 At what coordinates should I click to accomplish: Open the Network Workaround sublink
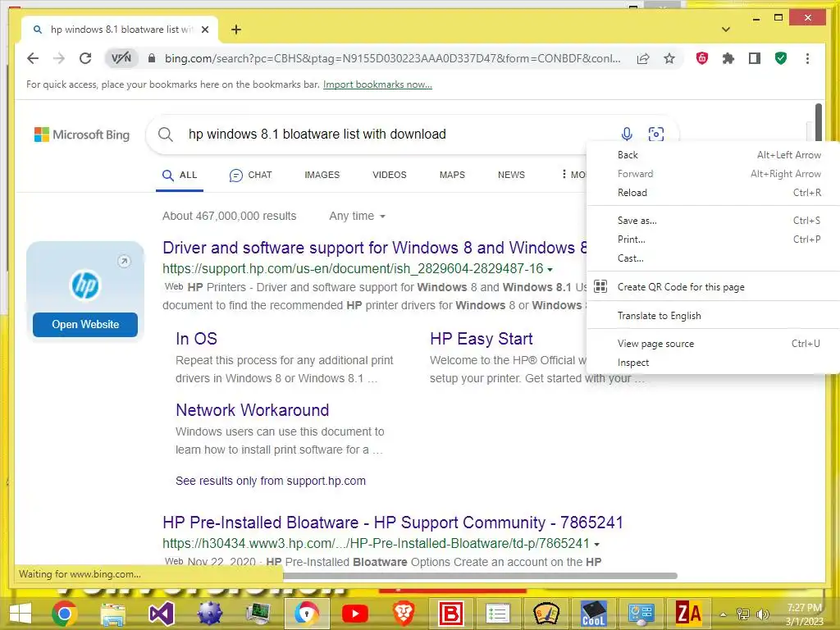253,410
